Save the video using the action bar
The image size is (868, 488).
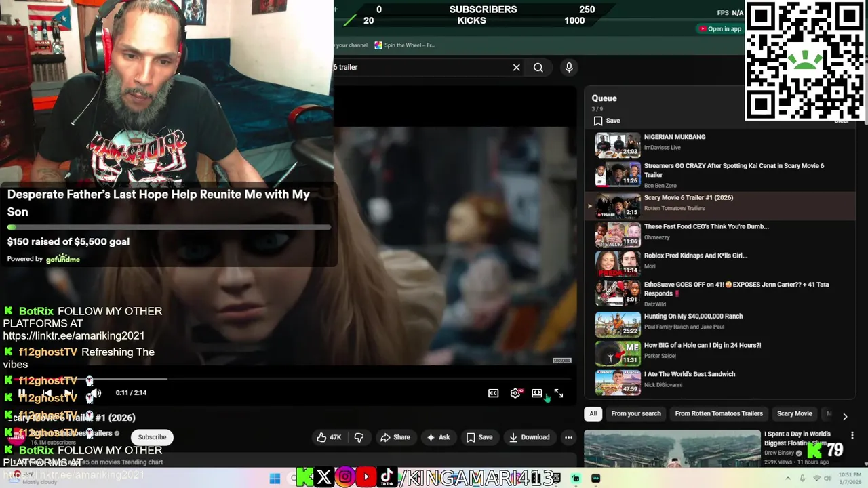(x=479, y=437)
